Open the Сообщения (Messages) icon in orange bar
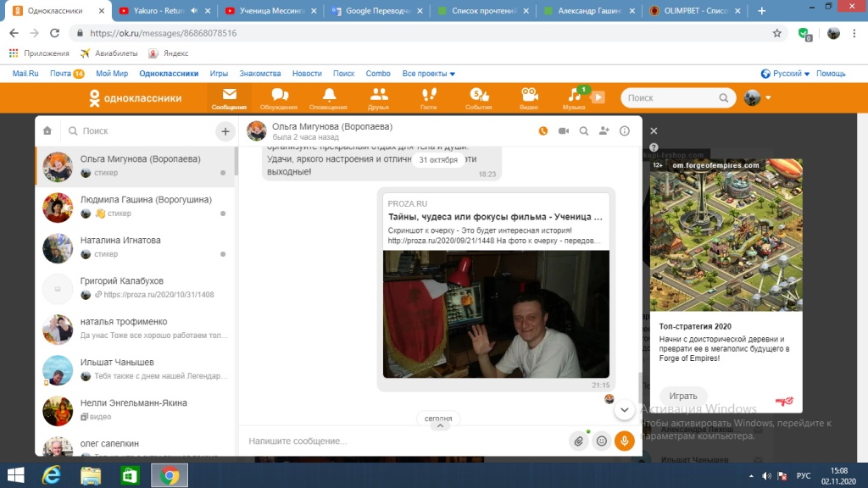 (229, 98)
